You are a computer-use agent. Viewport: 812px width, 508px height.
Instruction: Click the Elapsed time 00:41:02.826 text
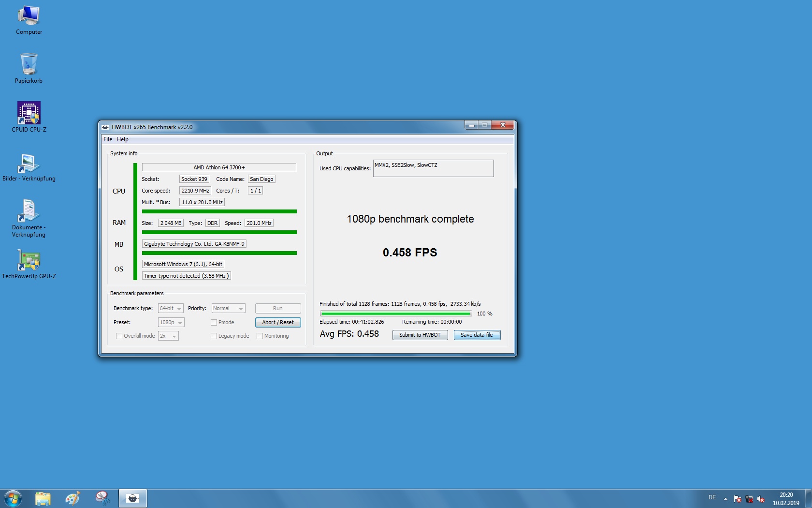coord(352,322)
